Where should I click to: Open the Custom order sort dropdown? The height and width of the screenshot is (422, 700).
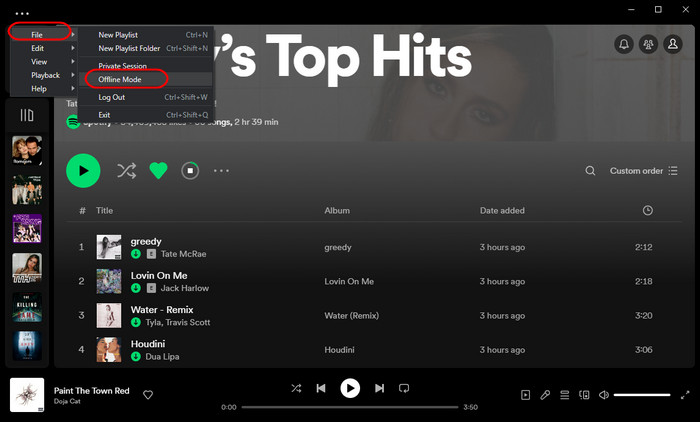tap(643, 171)
